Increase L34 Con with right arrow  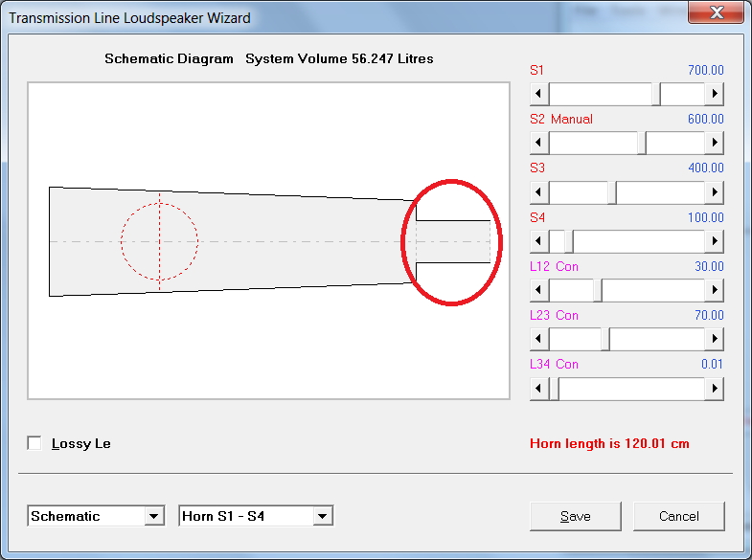(x=714, y=388)
